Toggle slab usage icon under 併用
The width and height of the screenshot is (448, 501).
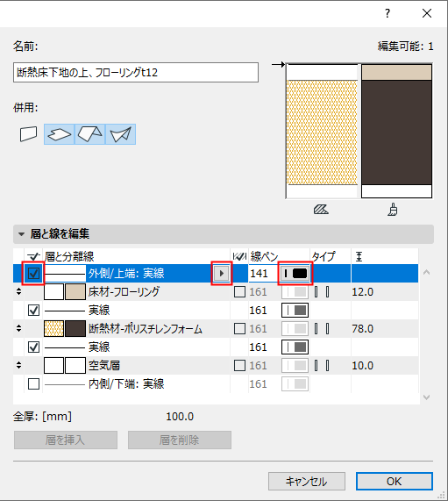(59, 134)
